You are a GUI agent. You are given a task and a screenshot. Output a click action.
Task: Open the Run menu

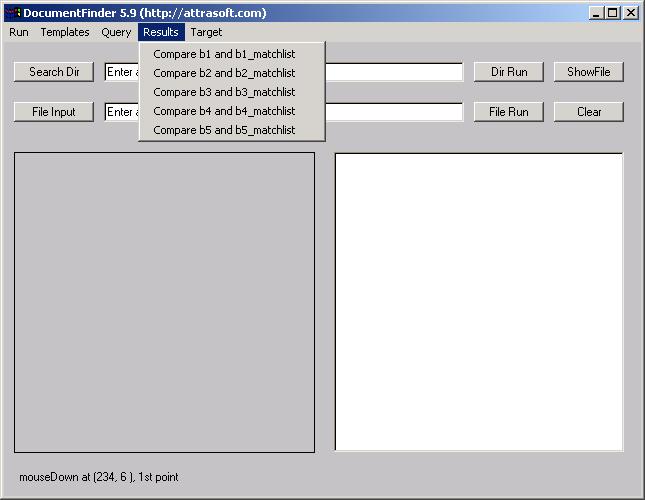point(19,32)
